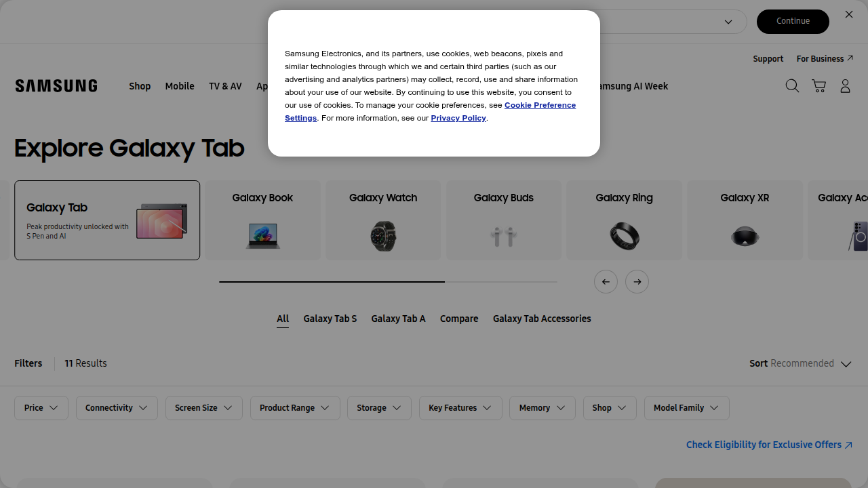The image size is (868, 488).
Task: Select the Galaxy XR headset card
Action: [x=745, y=220]
